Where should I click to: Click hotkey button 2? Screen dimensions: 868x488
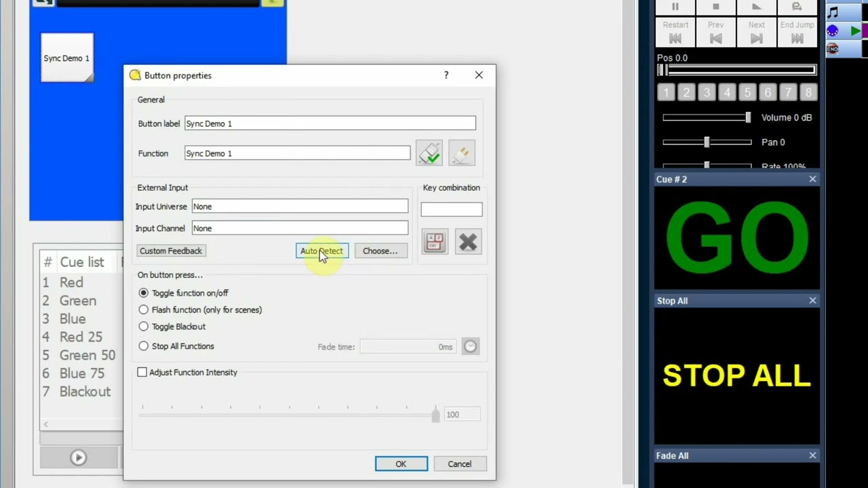click(x=686, y=92)
